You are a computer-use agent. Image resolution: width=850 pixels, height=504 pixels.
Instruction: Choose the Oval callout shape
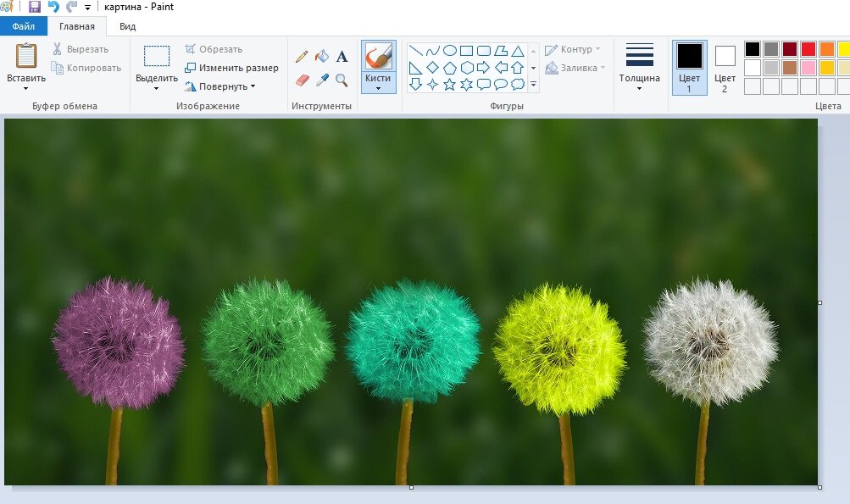[501, 84]
